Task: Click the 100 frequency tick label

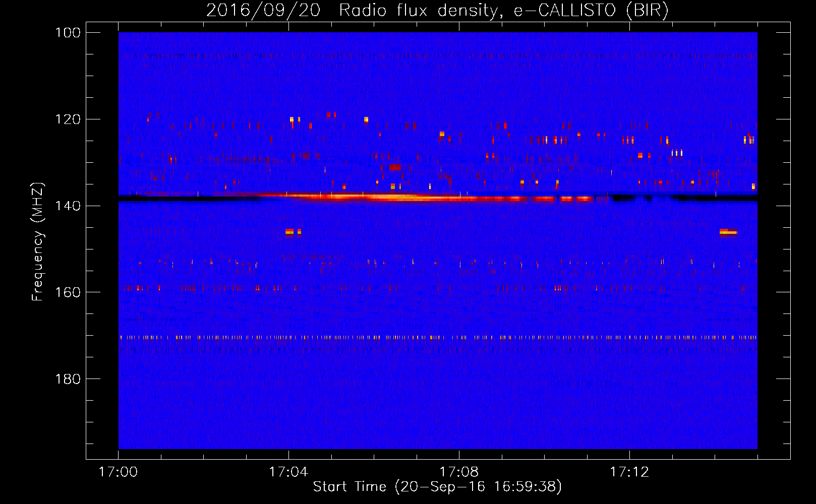Action: tap(68, 33)
